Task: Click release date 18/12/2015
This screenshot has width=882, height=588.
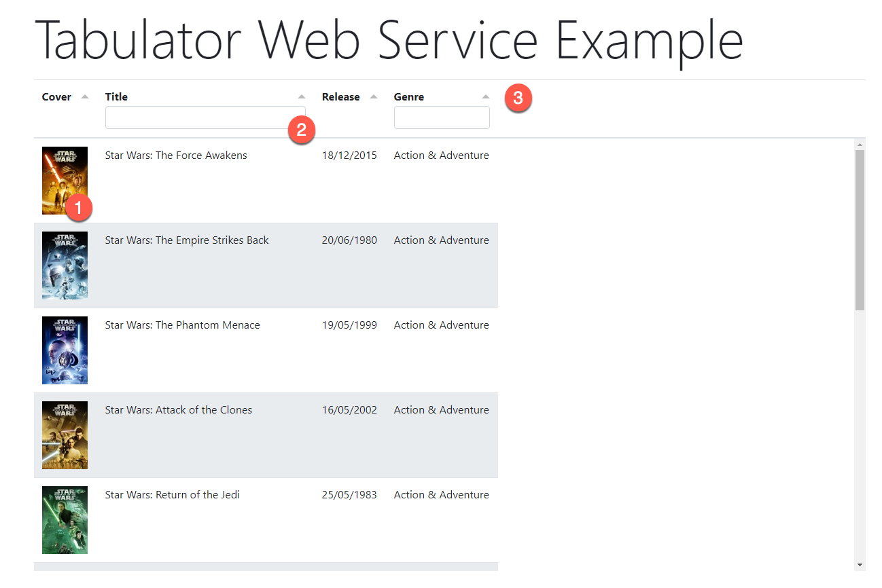Action: click(x=349, y=155)
